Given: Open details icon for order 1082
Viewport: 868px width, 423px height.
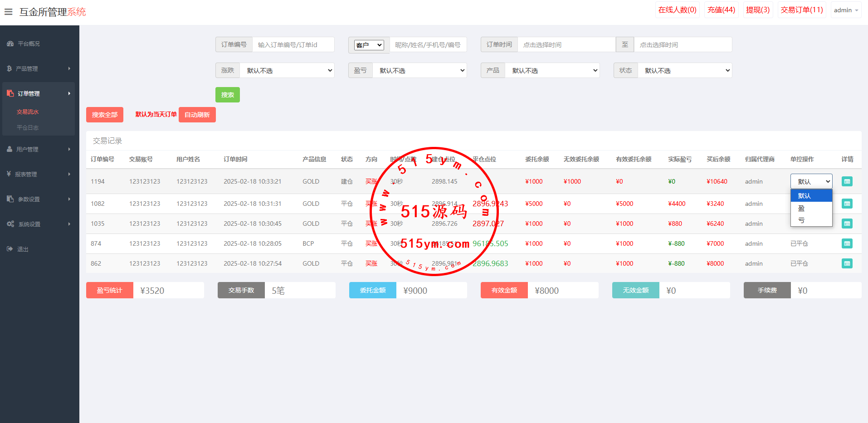Looking at the screenshot, I should 847,204.
